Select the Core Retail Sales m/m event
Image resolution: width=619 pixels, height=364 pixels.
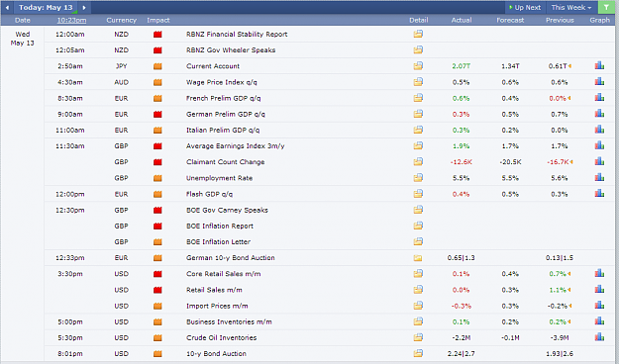(x=224, y=274)
